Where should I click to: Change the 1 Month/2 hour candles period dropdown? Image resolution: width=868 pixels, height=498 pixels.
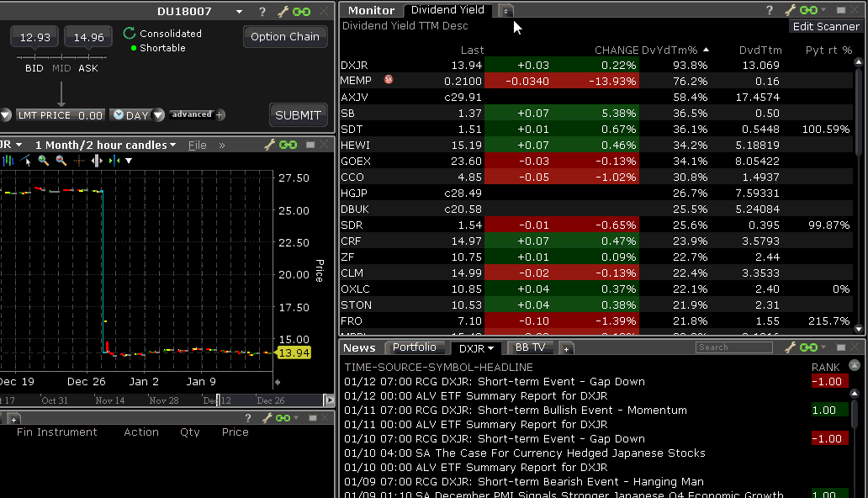105,145
